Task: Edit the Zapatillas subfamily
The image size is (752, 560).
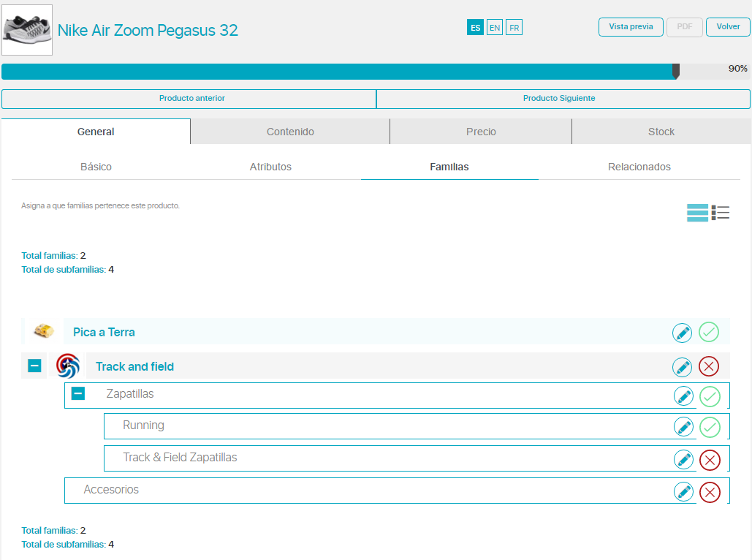Action: pos(683,396)
